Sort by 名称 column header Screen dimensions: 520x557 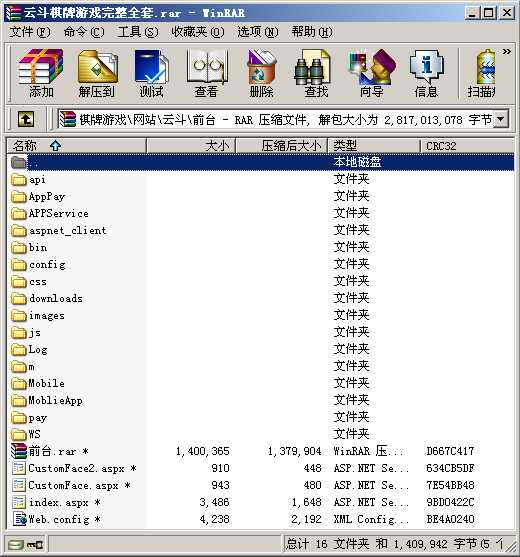(x=76, y=146)
